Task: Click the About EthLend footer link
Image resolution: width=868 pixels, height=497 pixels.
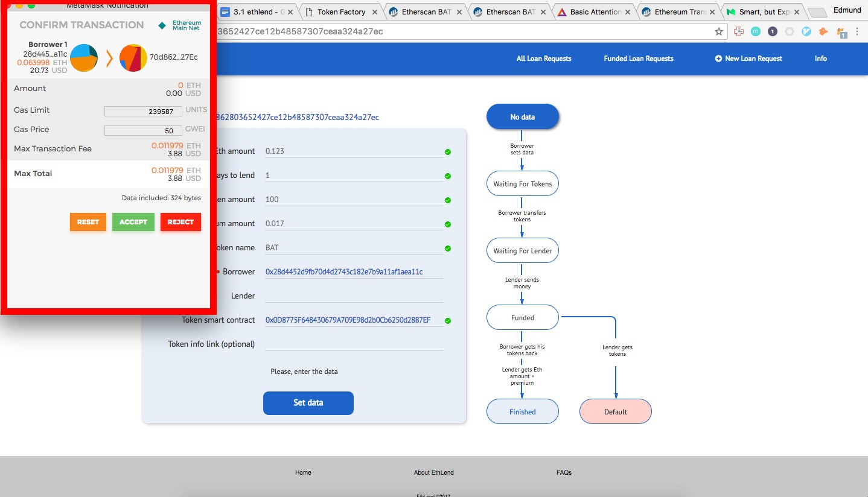Action: click(434, 472)
